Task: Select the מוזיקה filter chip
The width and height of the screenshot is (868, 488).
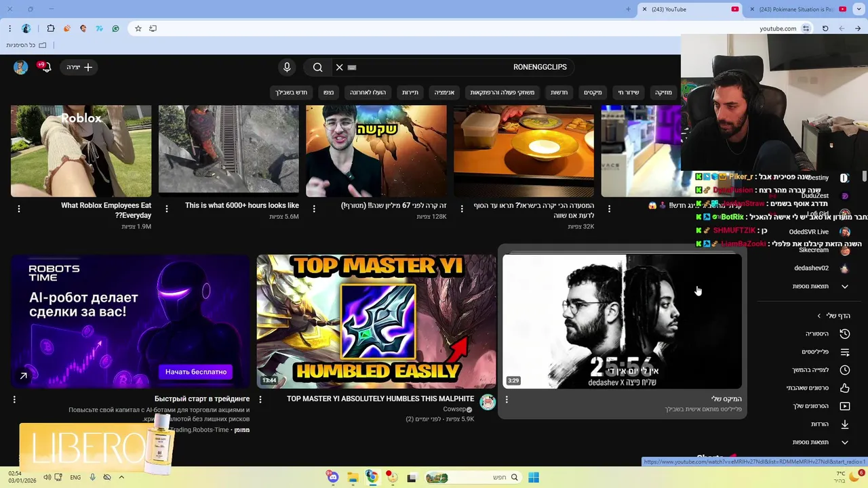Action: coord(663,92)
